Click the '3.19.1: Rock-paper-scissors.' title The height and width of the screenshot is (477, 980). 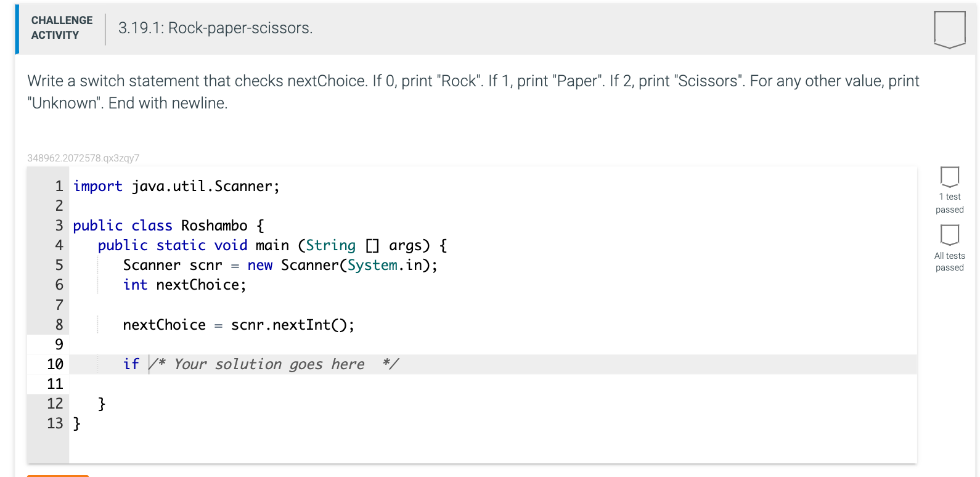tap(216, 28)
